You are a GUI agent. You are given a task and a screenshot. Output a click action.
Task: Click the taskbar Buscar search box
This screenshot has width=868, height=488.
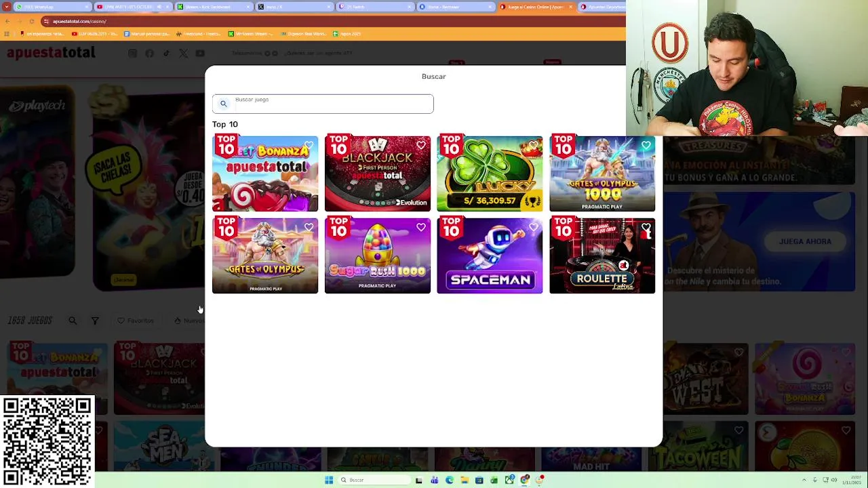tap(375, 480)
